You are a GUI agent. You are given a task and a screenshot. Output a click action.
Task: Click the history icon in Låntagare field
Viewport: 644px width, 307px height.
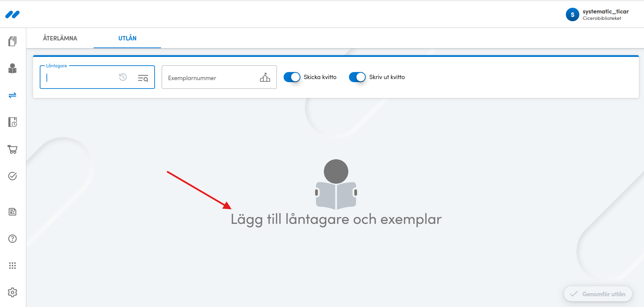click(x=123, y=77)
